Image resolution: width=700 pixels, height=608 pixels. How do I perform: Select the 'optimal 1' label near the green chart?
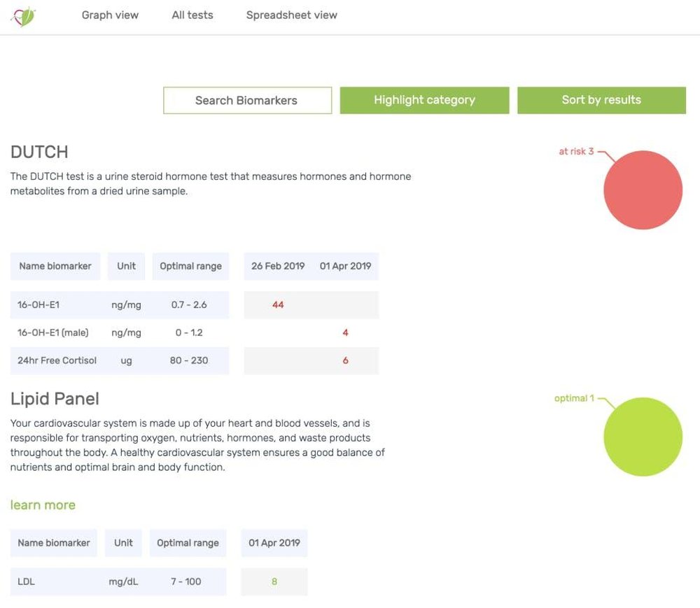click(x=574, y=398)
